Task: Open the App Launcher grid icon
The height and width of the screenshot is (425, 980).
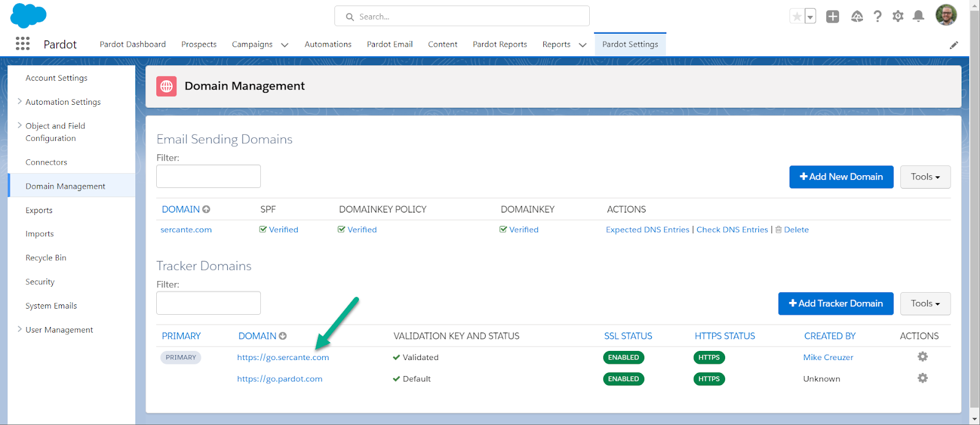Action: (23, 43)
